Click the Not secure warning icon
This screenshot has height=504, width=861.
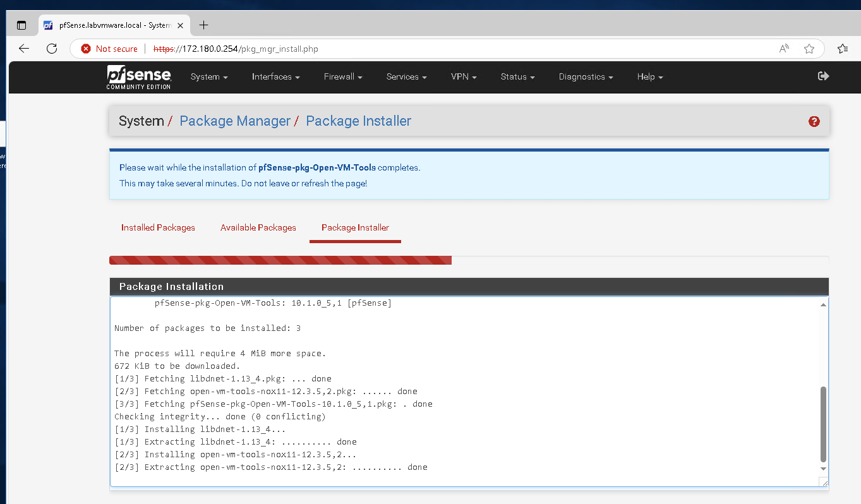86,49
